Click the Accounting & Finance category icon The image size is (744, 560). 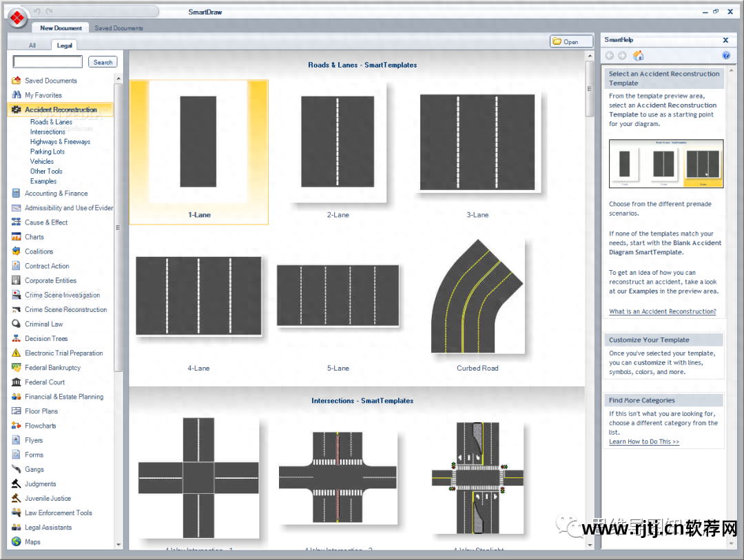[16, 193]
